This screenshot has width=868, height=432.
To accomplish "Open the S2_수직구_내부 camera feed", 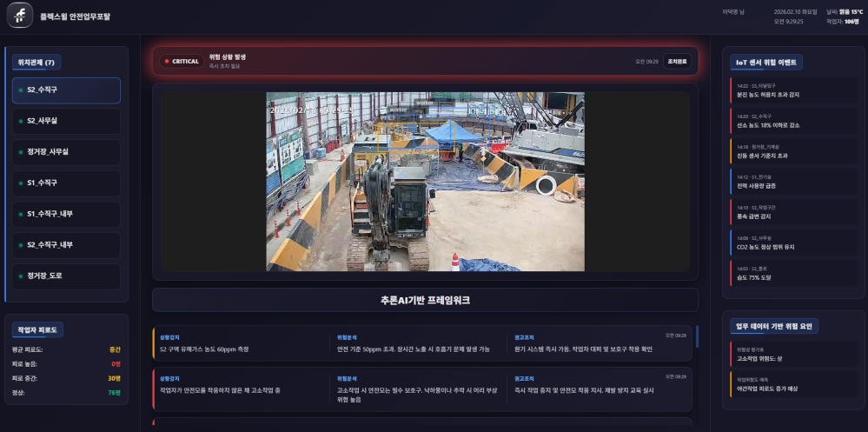I will coord(66,245).
